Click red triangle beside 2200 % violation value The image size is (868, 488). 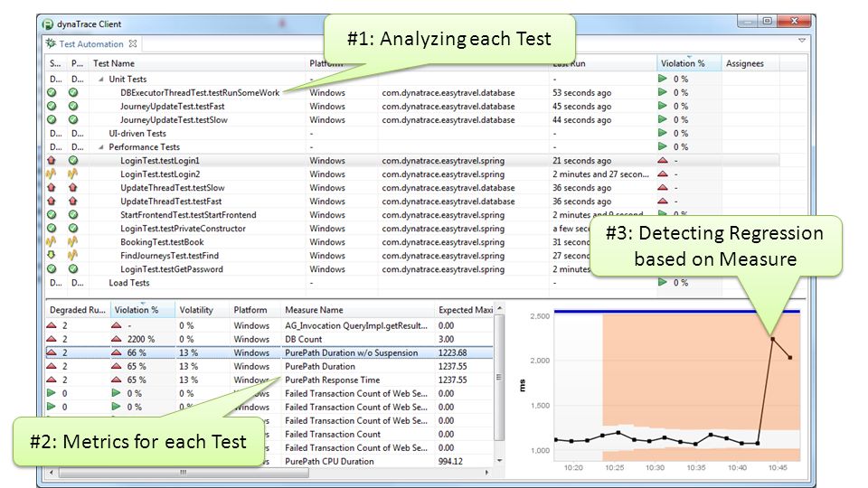[x=117, y=339]
